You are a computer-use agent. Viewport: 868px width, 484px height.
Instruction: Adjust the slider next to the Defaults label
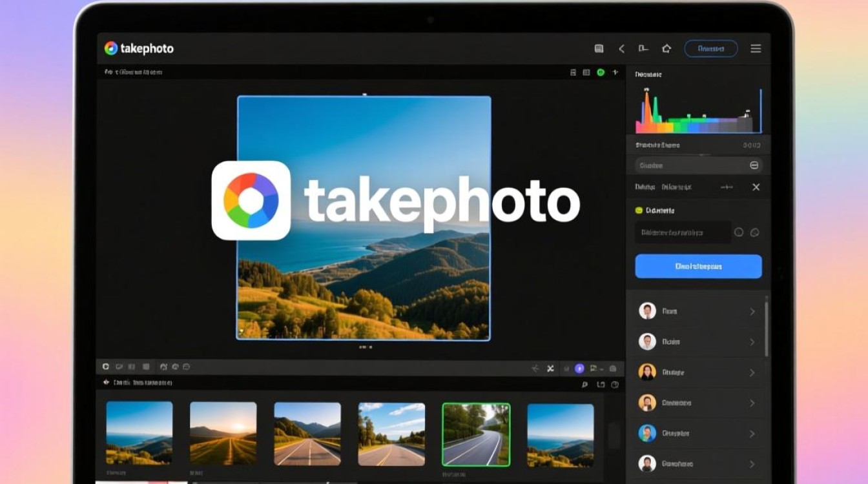726,187
